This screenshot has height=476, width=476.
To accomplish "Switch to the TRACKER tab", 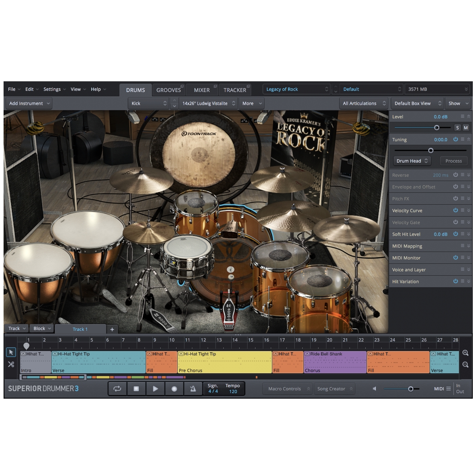I will tap(235, 90).
